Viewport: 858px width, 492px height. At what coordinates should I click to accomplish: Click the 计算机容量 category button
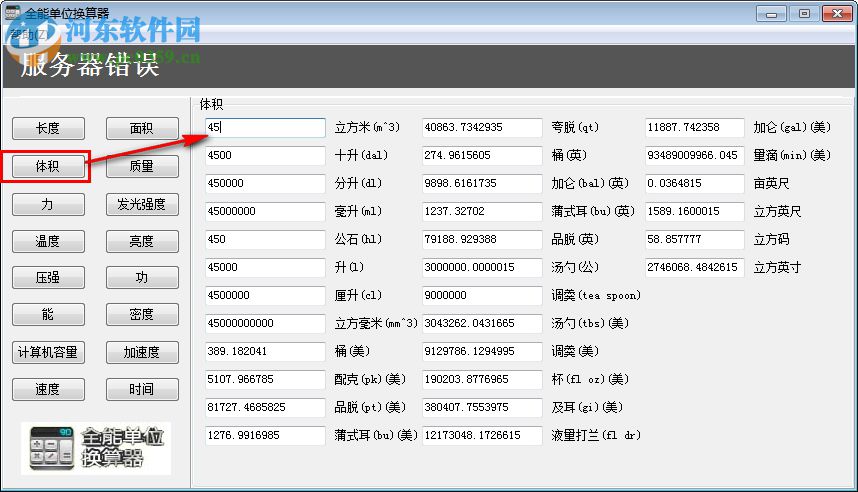[x=48, y=352]
